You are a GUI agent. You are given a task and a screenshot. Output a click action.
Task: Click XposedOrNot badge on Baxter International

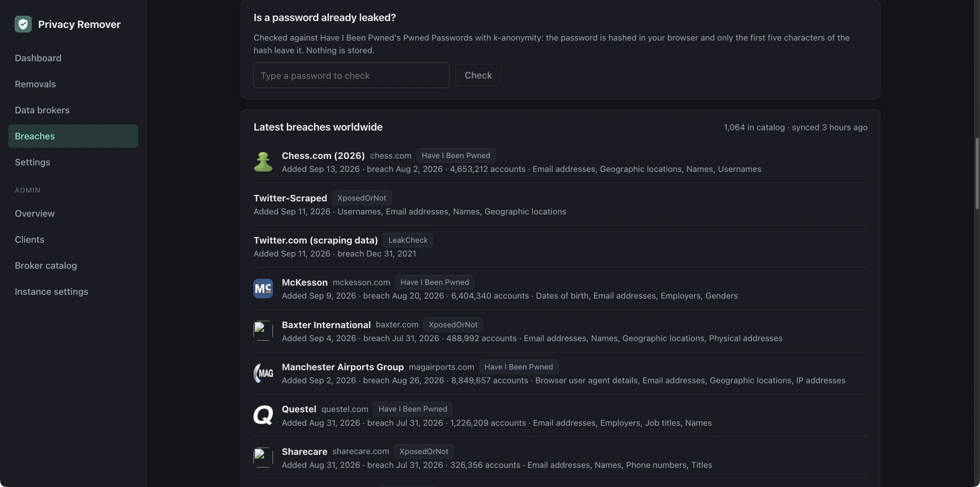pyautogui.click(x=453, y=325)
